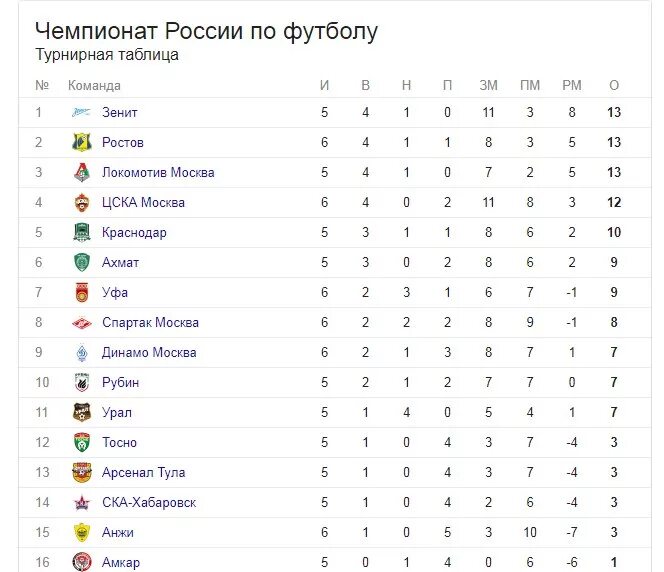Click the Dynamo Moscow logo icon

tap(82, 353)
